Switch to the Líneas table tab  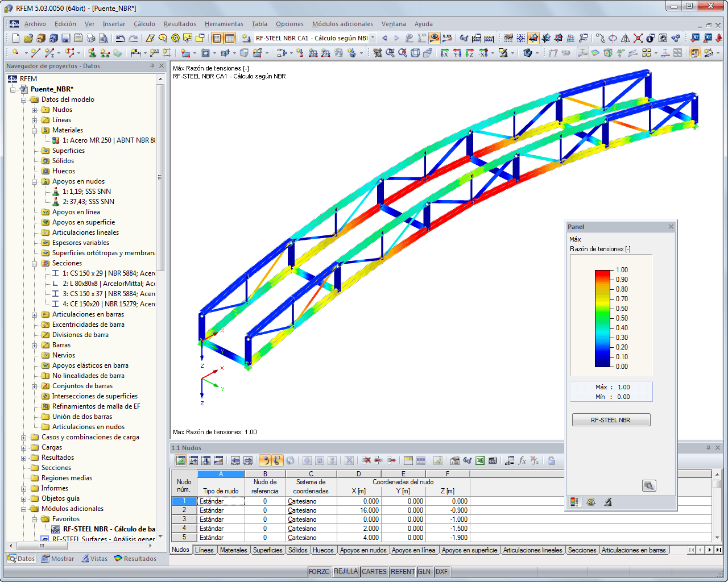coord(204,550)
